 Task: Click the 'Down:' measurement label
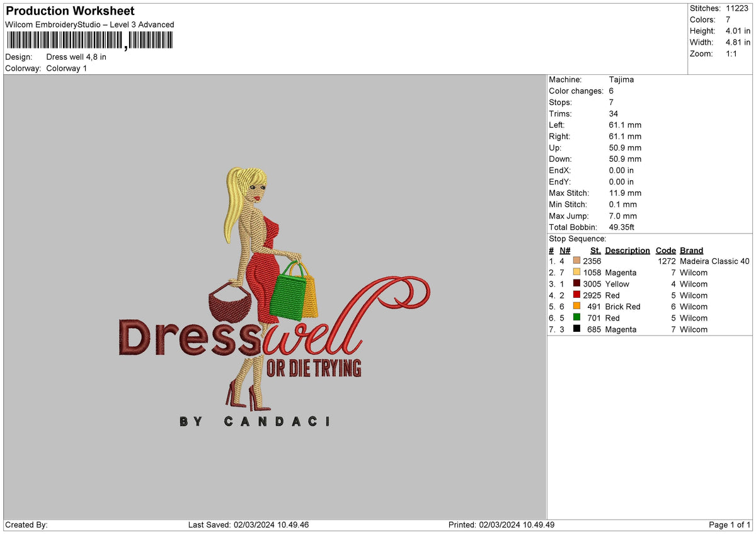(x=561, y=159)
